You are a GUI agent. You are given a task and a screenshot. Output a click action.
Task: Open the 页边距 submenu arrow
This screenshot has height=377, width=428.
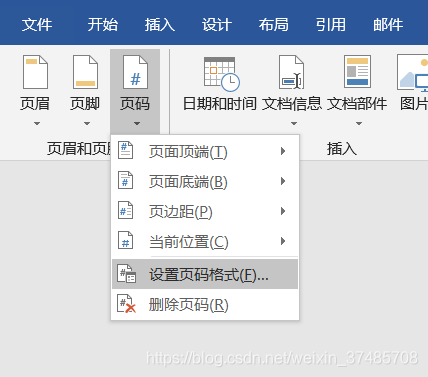tap(283, 211)
